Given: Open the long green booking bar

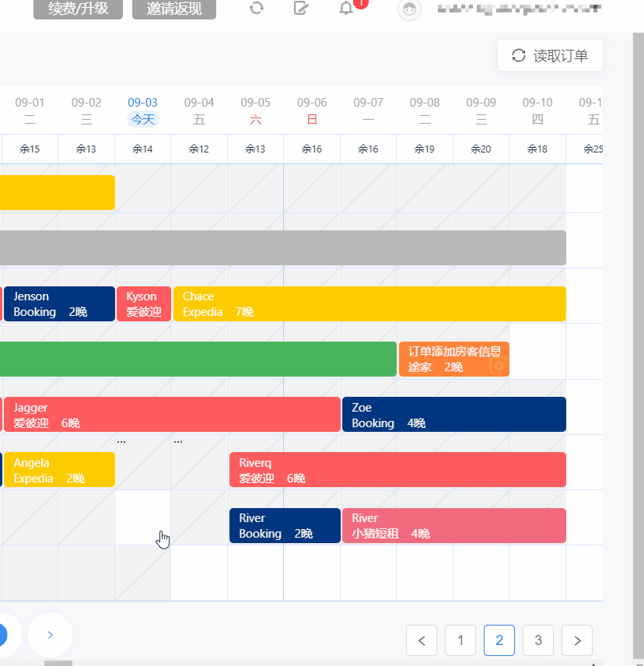Looking at the screenshot, I should pos(198,359).
